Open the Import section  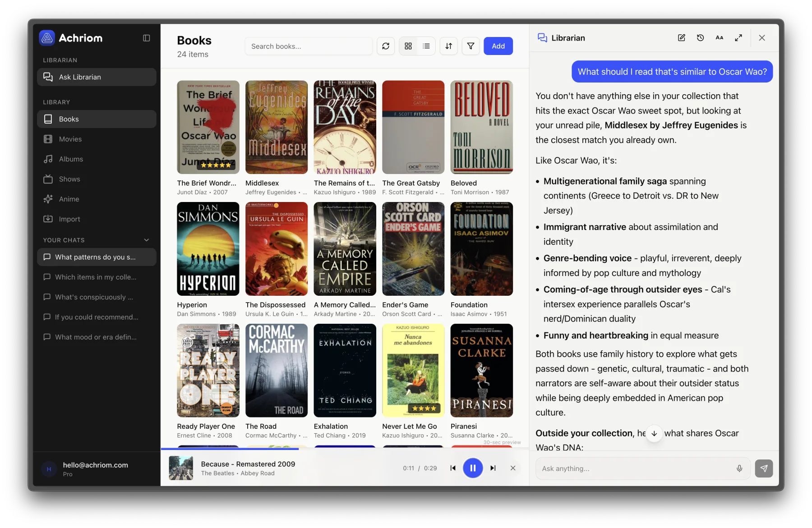tap(97, 219)
